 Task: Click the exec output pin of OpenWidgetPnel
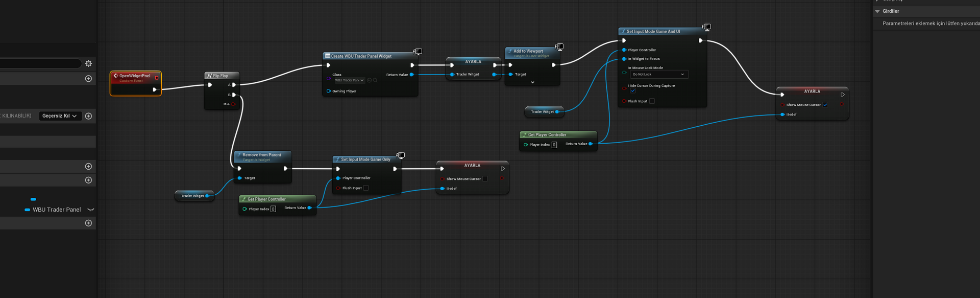point(155,89)
